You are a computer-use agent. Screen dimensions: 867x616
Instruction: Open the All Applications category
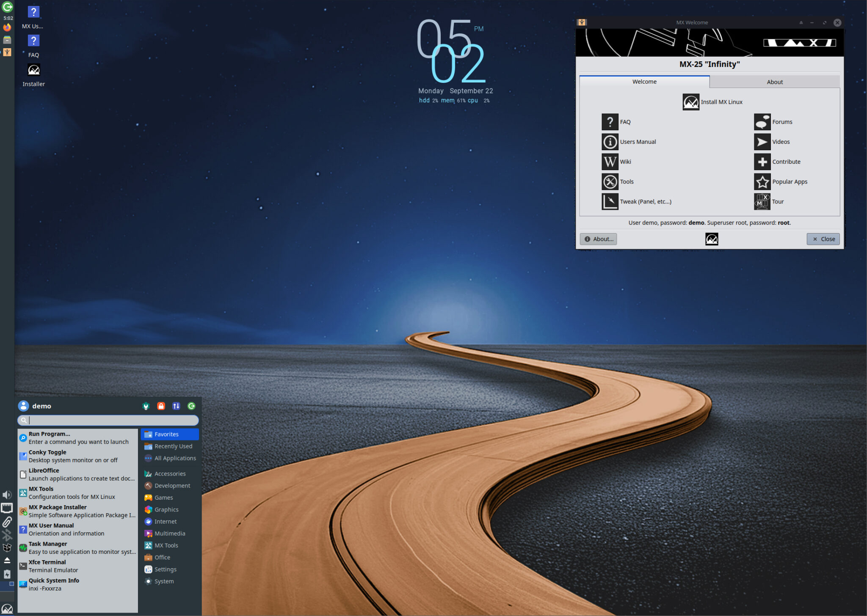pyautogui.click(x=175, y=458)
